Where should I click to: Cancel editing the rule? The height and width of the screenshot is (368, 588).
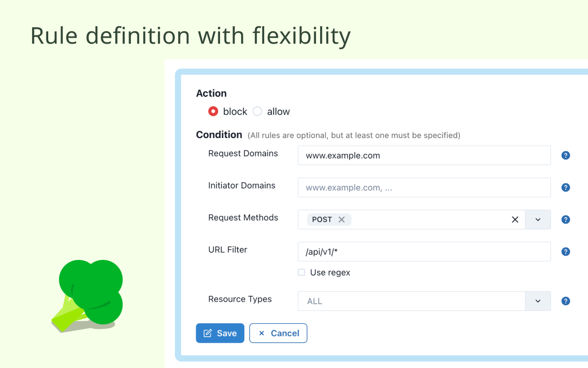(x=278, y=333)
